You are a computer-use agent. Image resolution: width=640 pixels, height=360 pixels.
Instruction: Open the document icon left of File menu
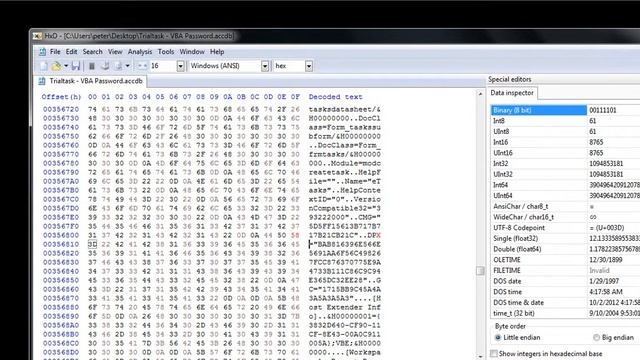point(42,52)
